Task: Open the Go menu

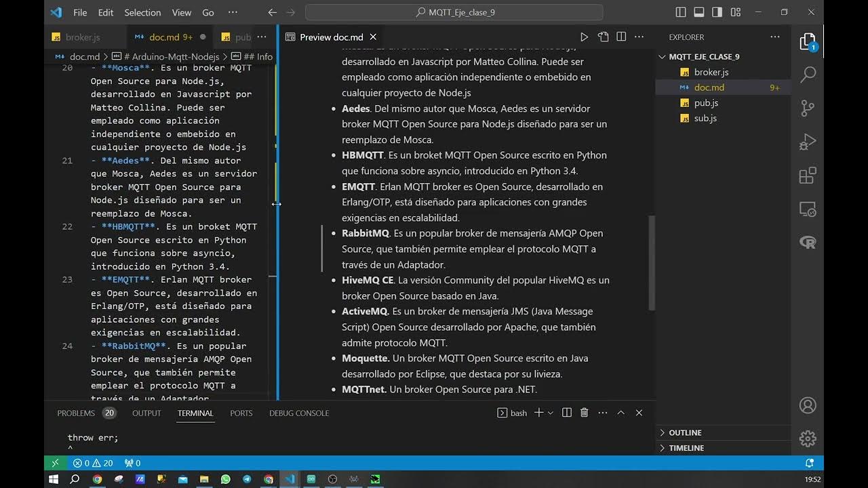Action: (x=208, y=12)
